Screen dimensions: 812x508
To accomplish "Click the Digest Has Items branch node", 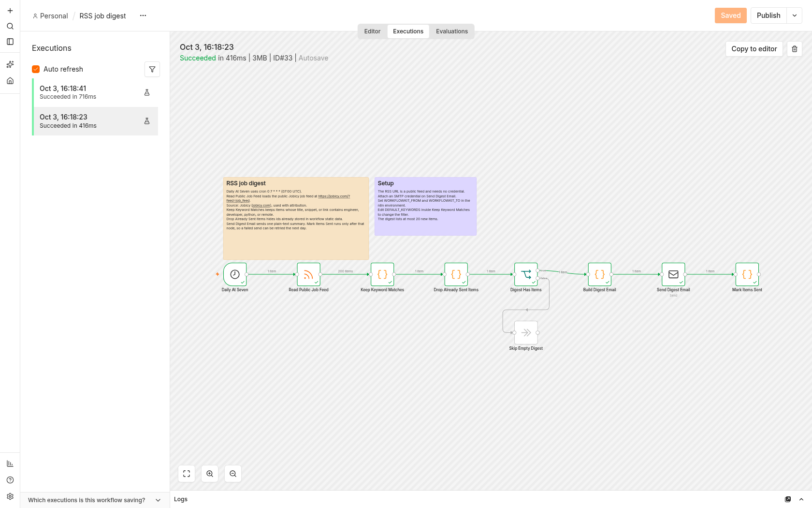I will (526, 274).
